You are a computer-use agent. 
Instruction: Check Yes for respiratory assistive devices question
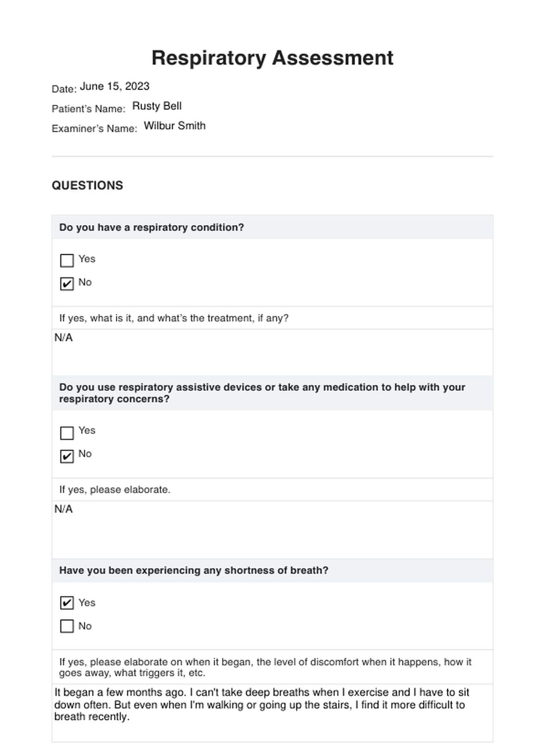[x=67, y=433]
